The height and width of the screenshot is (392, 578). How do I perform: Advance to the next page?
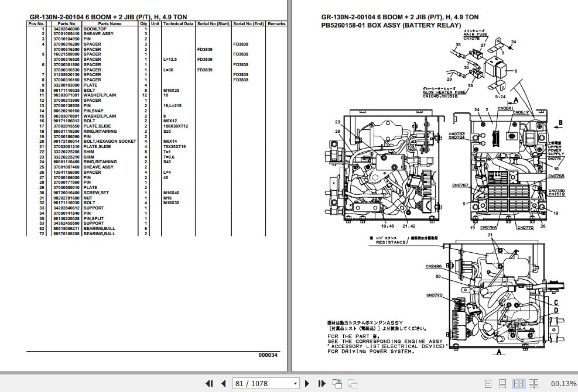tap(307, 383)
